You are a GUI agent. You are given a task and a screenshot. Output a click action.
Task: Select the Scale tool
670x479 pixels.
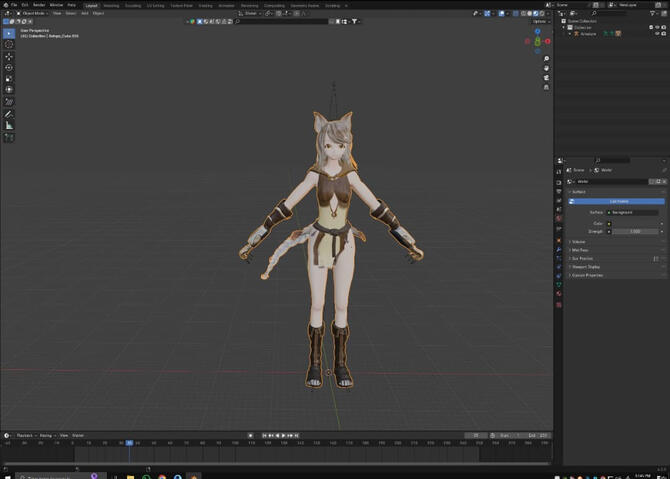click(9, 79)
